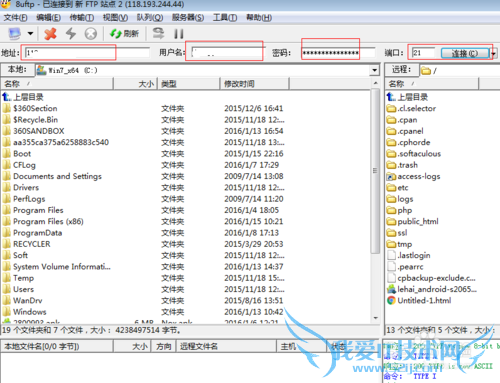Select remote Untitled-1.html Chrome icon
The height and width of the screenshot is (383, 500).
(391, 300)
